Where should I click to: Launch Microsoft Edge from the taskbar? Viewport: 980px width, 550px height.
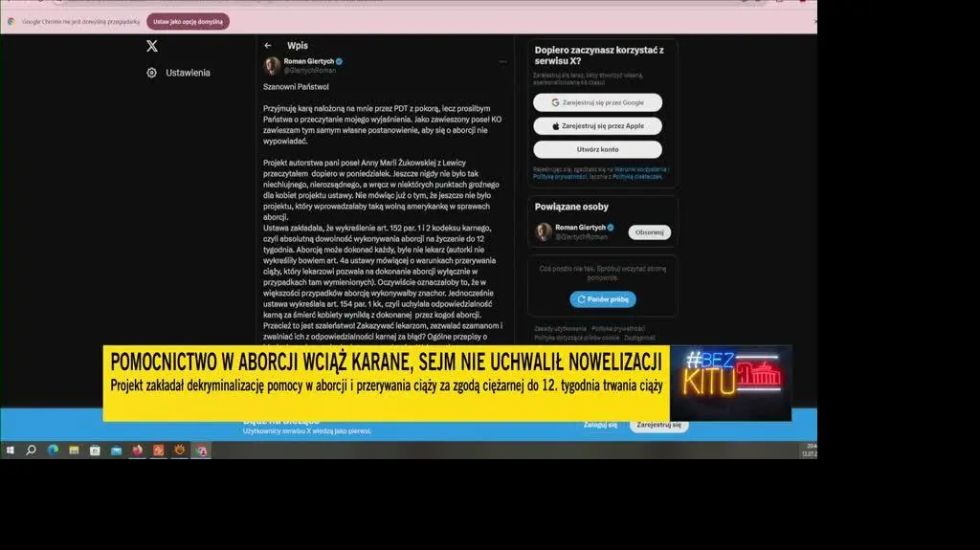click(x=53, y=450)
